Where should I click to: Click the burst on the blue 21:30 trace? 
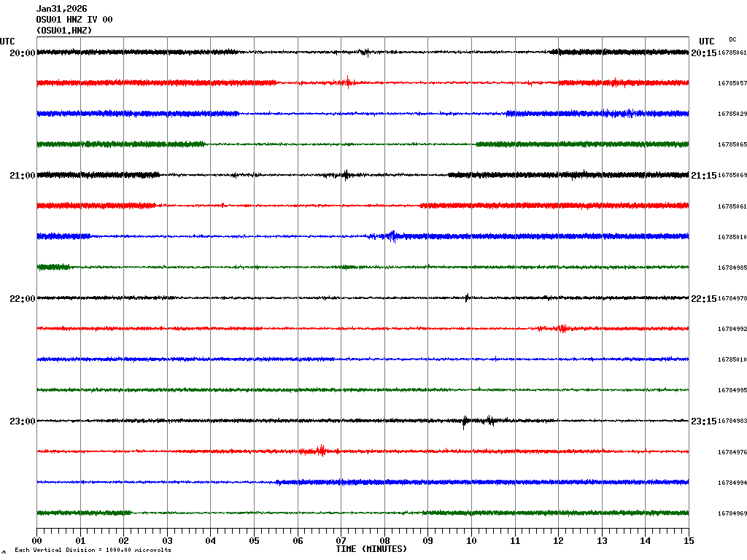[x=392, y=236]
